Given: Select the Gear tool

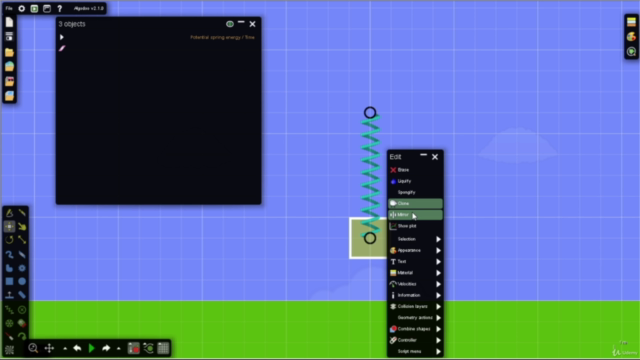Looking at the screenshot, I should (x=22, y=268).
